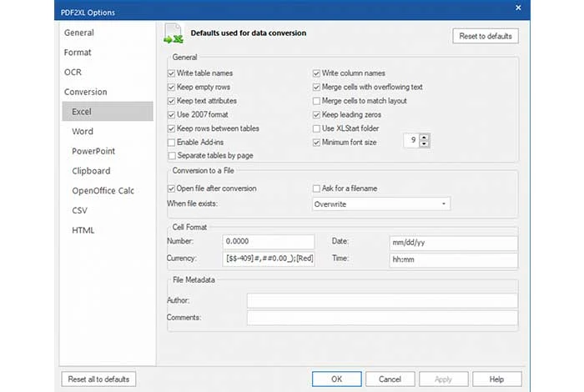Click Reset to defaults button
The width and height of the screenshot is (584, 392).
tap(486, 36)
